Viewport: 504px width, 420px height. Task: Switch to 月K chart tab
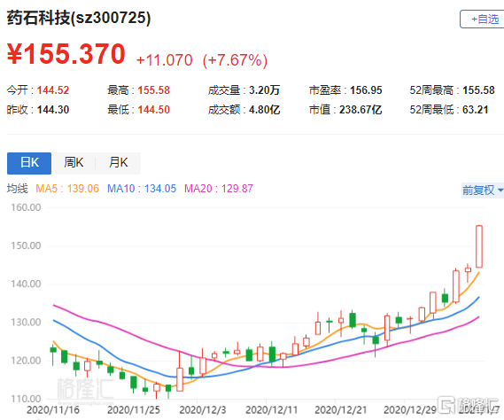(119, 163)
